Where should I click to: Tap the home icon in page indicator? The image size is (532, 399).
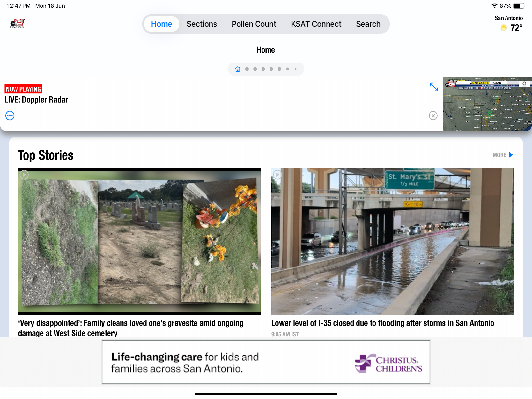238,69
